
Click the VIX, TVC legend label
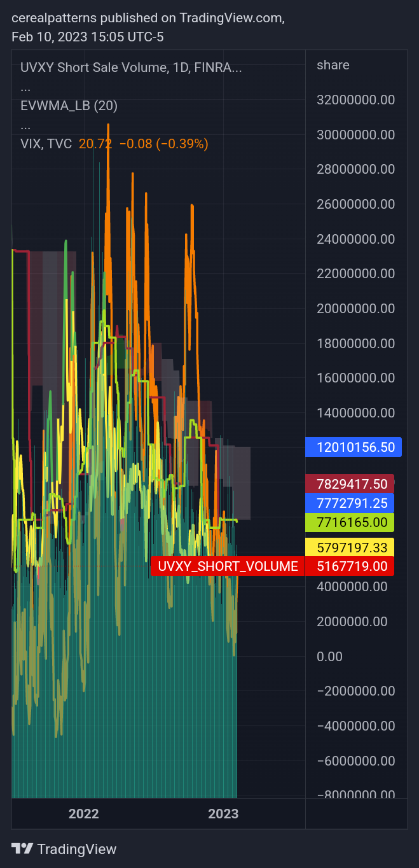pyautogui.click(x=46, y=144)
